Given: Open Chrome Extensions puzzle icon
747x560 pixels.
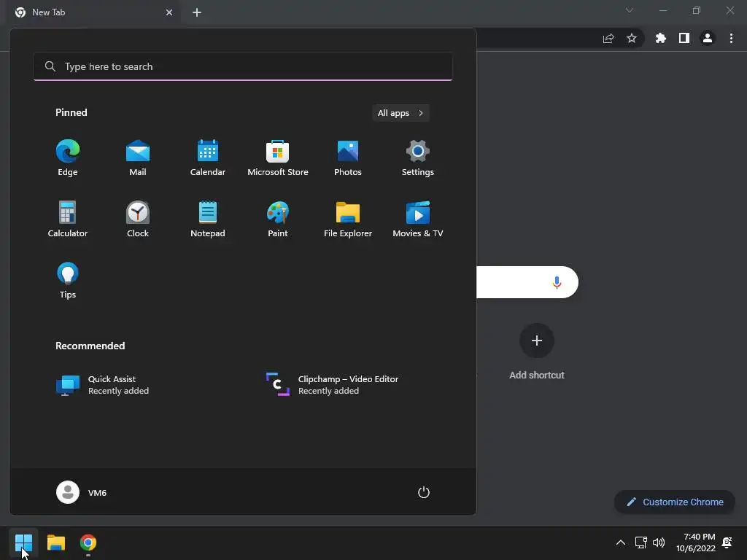Looking at the screenshot, I should tap(661, 38).
